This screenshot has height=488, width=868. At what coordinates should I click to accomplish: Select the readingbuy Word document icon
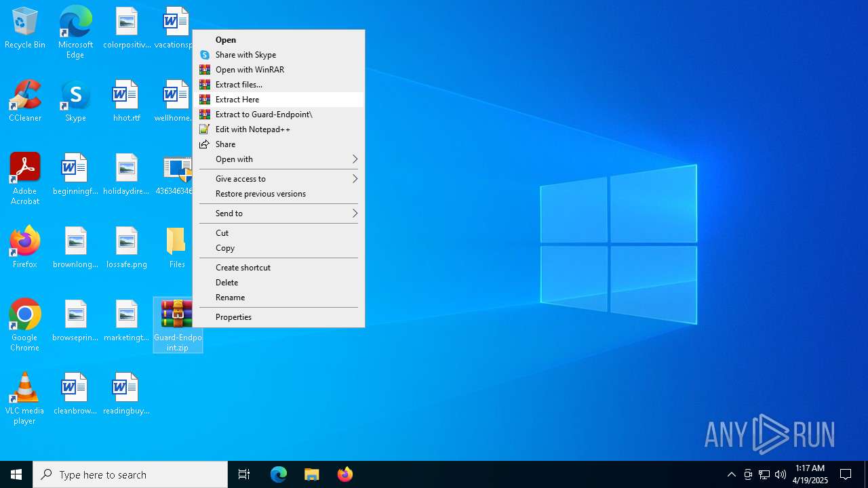coord(126,394)
